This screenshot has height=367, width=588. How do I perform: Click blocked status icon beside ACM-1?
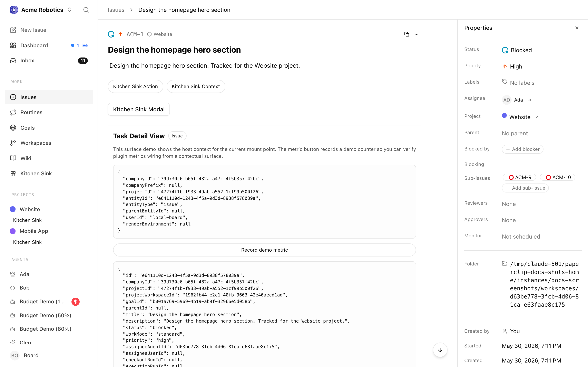[x=111, y=34]
